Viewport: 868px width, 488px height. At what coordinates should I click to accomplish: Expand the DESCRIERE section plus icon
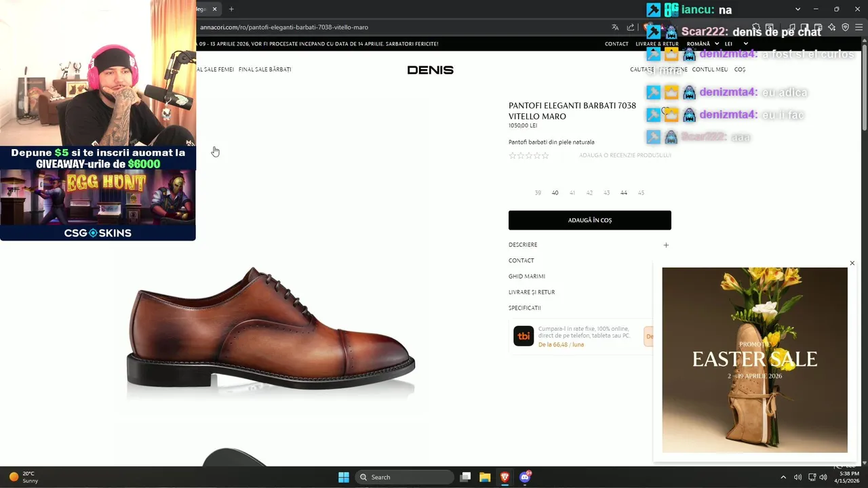click(666, 245)
